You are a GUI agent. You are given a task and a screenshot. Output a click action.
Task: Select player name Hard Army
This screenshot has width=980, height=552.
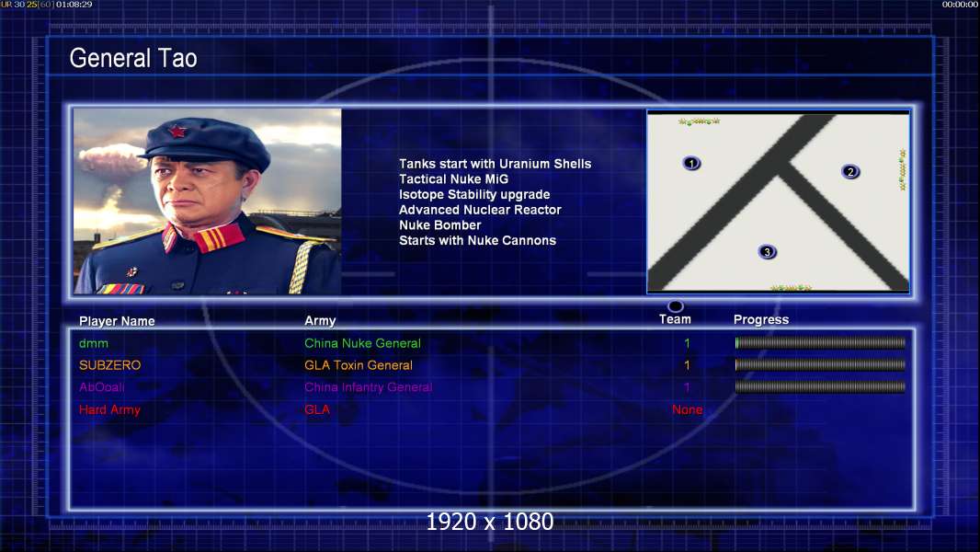coord(109,410)
